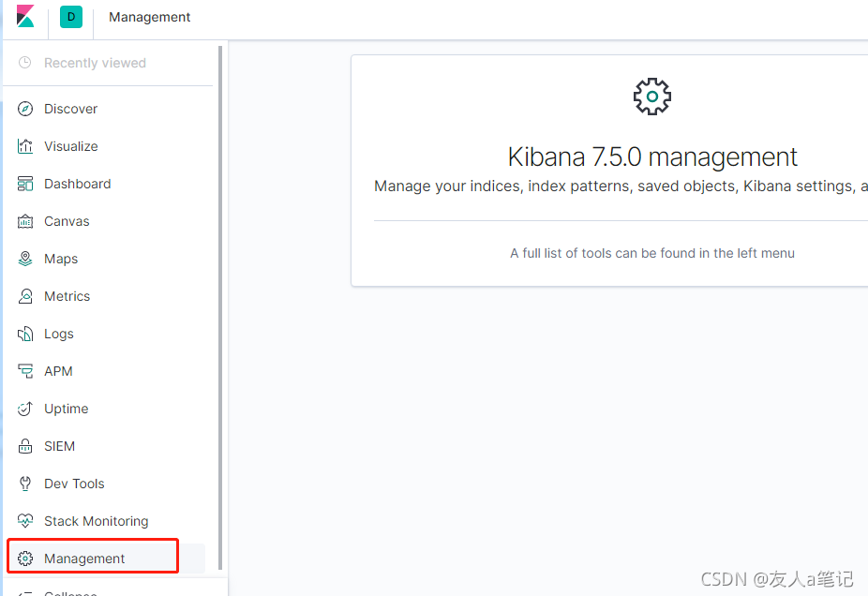
Task: Click the Management gear icon in sidebar
Action: pyautogui.click(x=25, y=559)
